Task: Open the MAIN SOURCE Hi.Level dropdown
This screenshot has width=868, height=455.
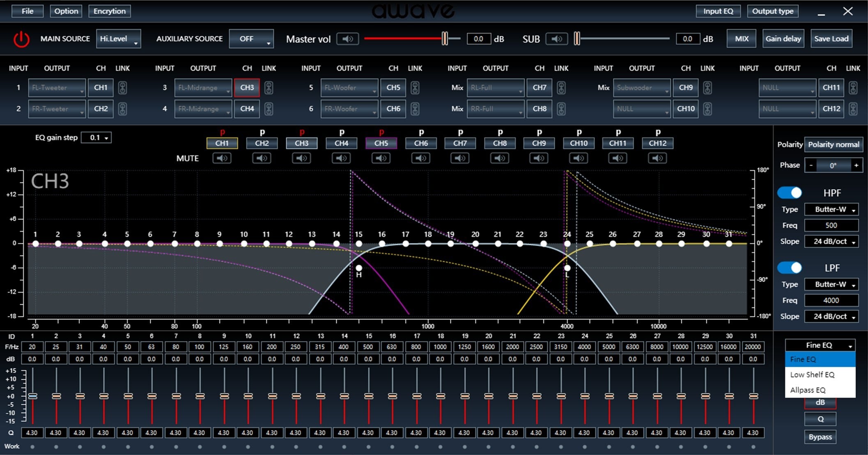Action: 118,39
